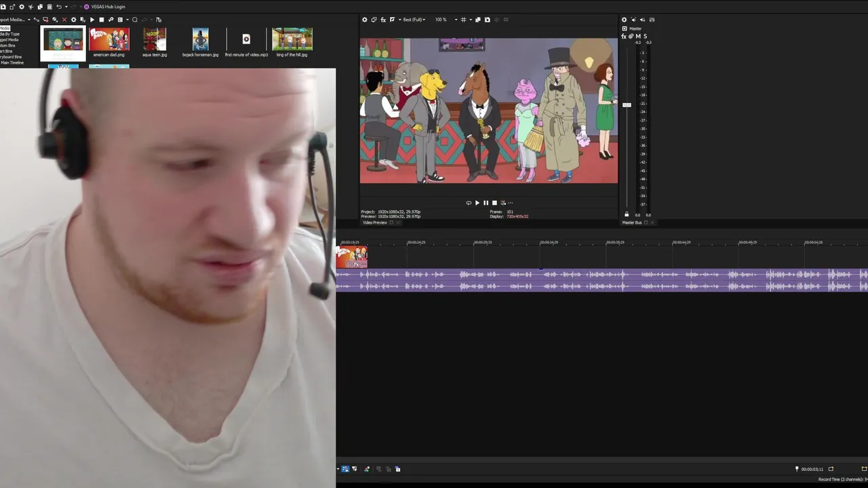The height and width of the screenshot is (488, 868).
Task: Open Master FX button
Action: point(624,36)
